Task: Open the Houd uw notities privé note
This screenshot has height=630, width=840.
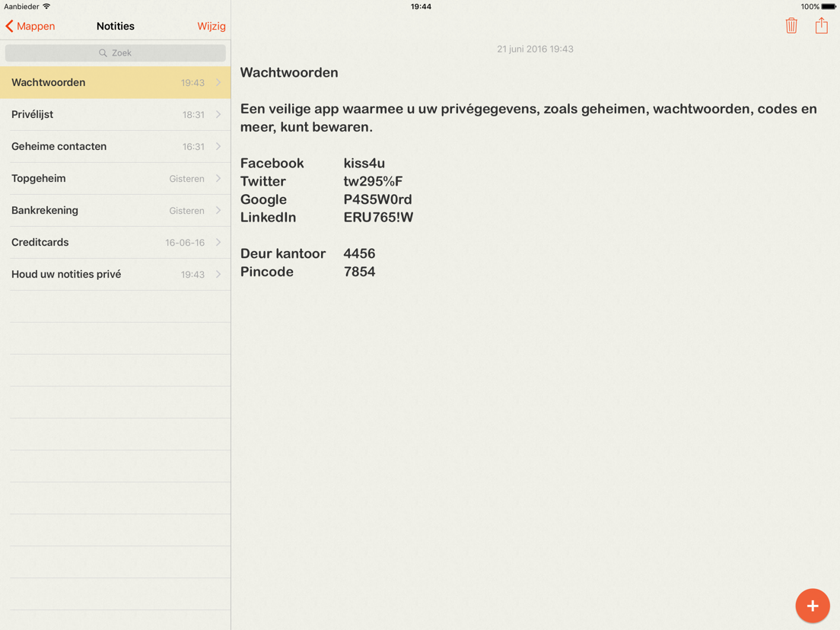Action: [x=115, y=274]
